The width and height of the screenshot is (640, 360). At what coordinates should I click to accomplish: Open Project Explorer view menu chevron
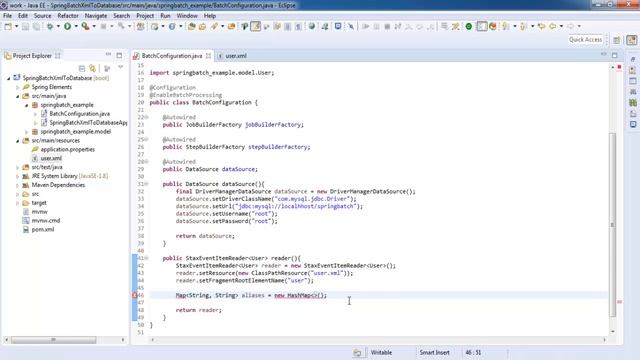(120, 67)
